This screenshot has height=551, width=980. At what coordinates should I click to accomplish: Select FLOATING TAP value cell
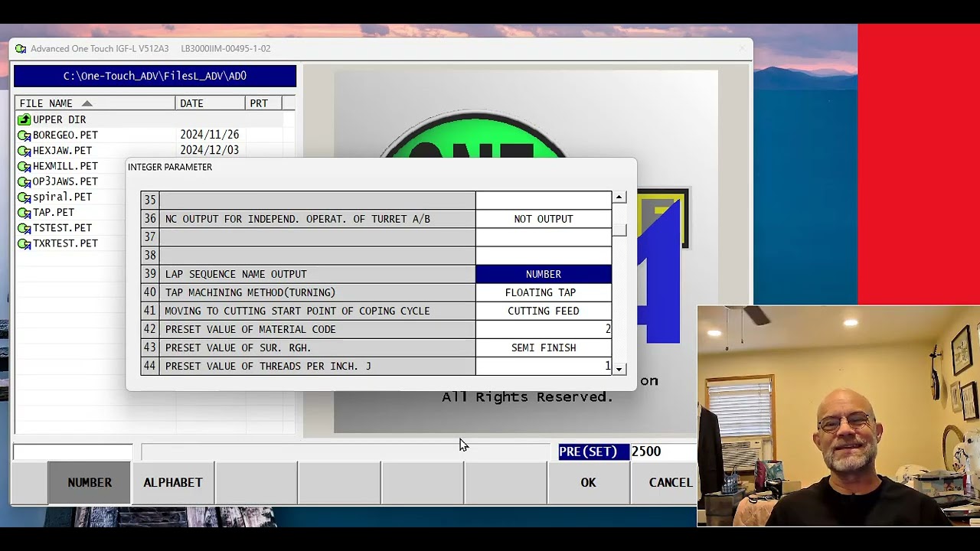tap(544, 292)
